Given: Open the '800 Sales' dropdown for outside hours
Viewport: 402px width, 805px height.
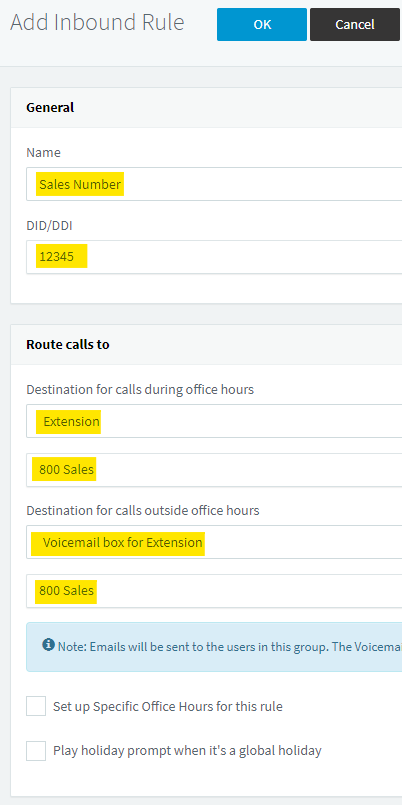Looking at the screenshot, I should [x=214, y=591].
